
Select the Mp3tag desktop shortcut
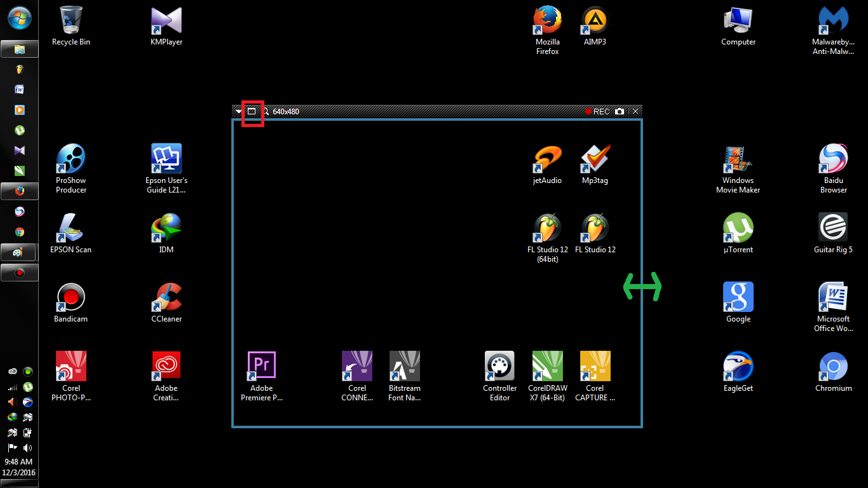coord(595,165)
